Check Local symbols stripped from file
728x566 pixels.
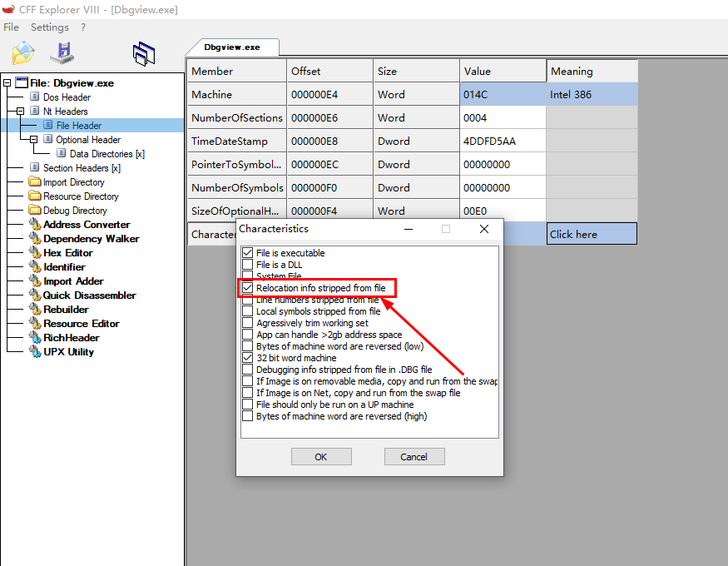[247, 311]
